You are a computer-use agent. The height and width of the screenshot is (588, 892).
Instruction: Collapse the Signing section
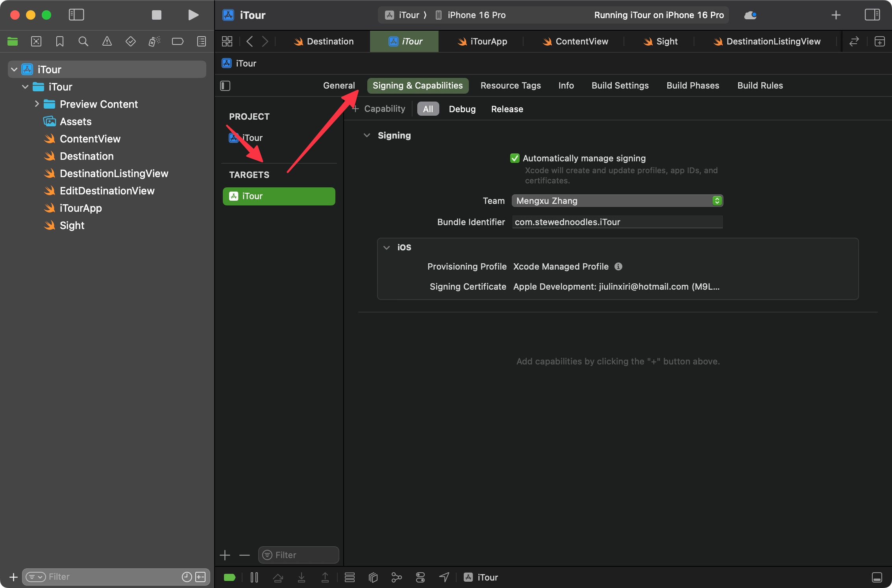367,135
